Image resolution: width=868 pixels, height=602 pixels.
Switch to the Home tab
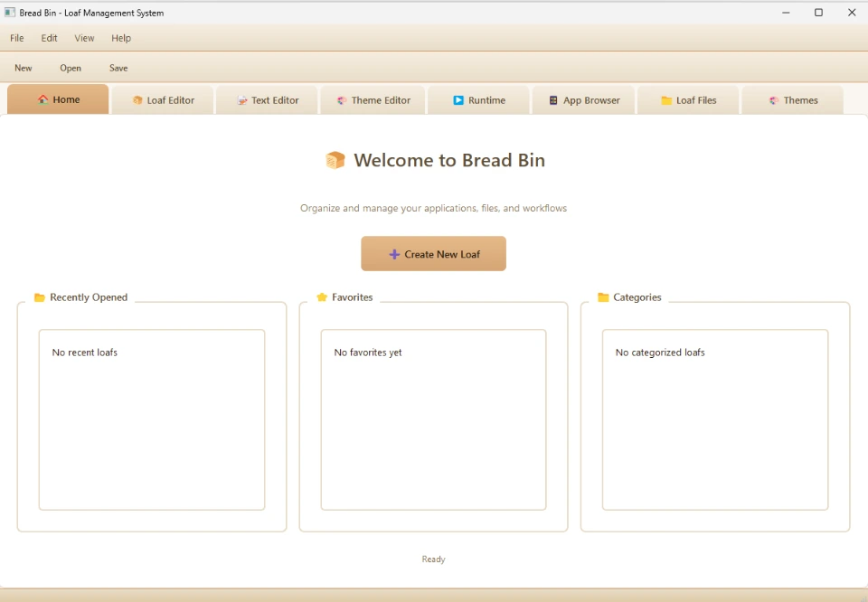point(58,99)
